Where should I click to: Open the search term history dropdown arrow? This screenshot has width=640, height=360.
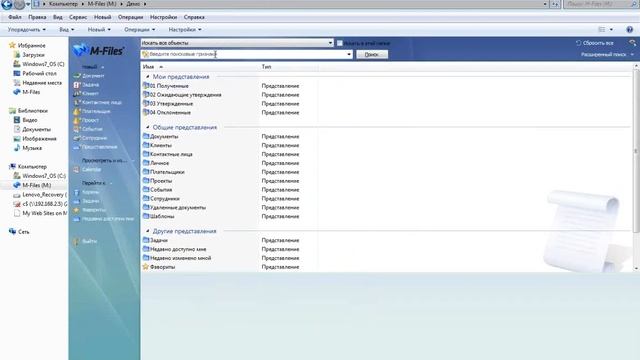(349, 54)
